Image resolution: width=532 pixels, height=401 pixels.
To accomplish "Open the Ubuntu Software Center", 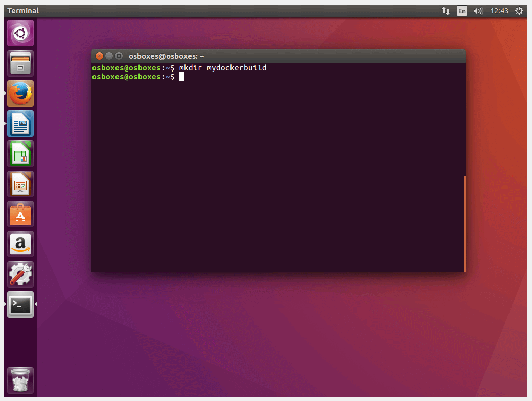I will 20,214.
